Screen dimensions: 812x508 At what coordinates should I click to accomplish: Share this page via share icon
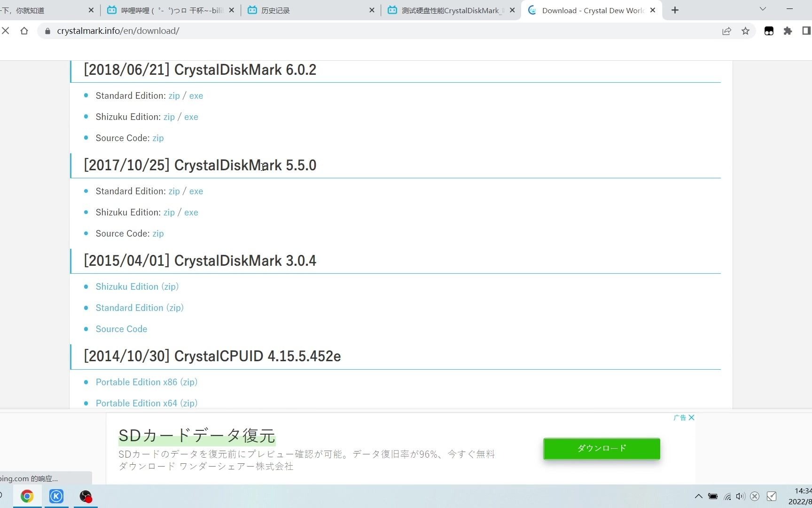pyautogui.click(x=726, y=31)
